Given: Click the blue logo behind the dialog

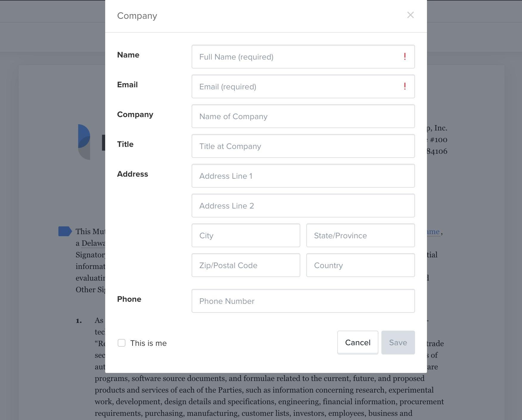Looking at the screenshot, I should [84, 142].
